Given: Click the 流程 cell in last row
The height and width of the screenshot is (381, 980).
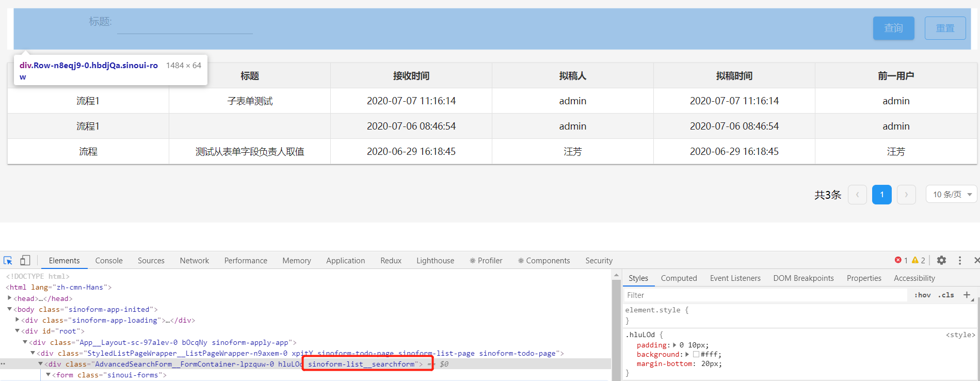Looking at the screenshot, I should click(x=88, y=152).
